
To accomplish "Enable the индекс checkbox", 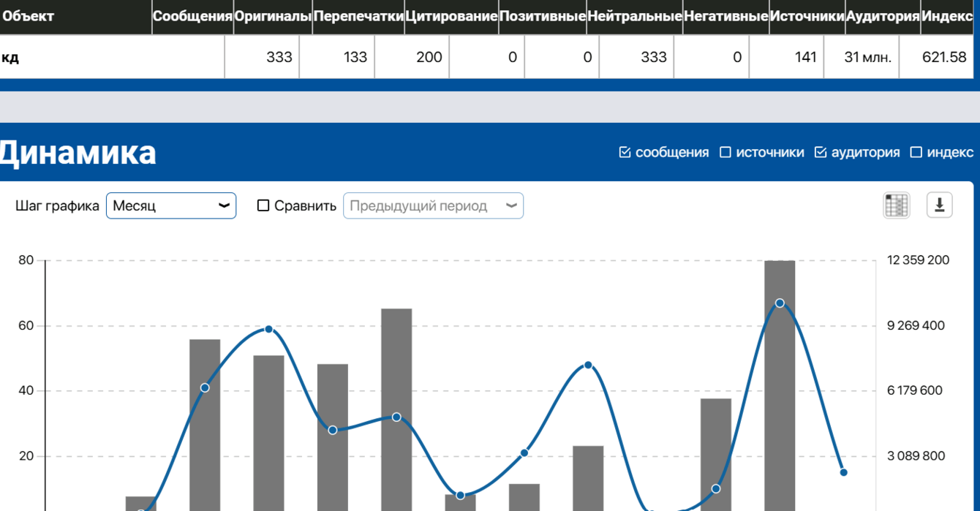I will coord(916,152).
